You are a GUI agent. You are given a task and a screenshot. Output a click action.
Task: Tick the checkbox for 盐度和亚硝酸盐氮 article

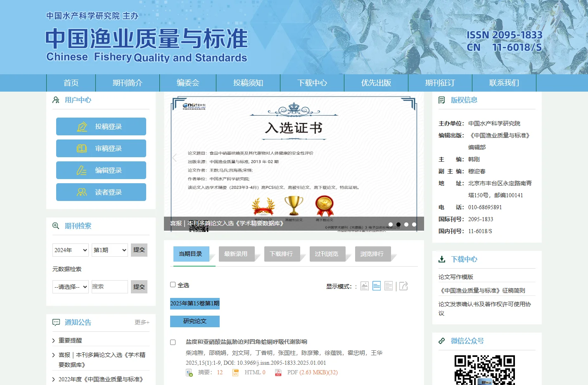[173, 342]
